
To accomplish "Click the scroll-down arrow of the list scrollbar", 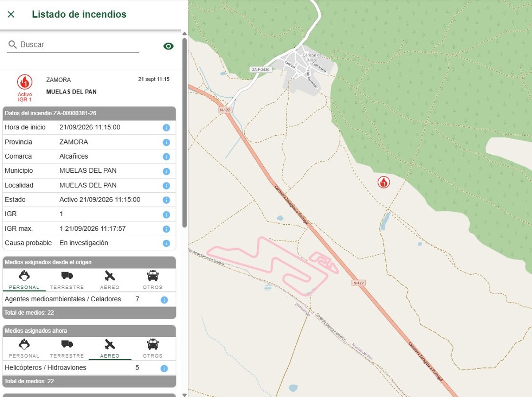I will tap(184, 394).
